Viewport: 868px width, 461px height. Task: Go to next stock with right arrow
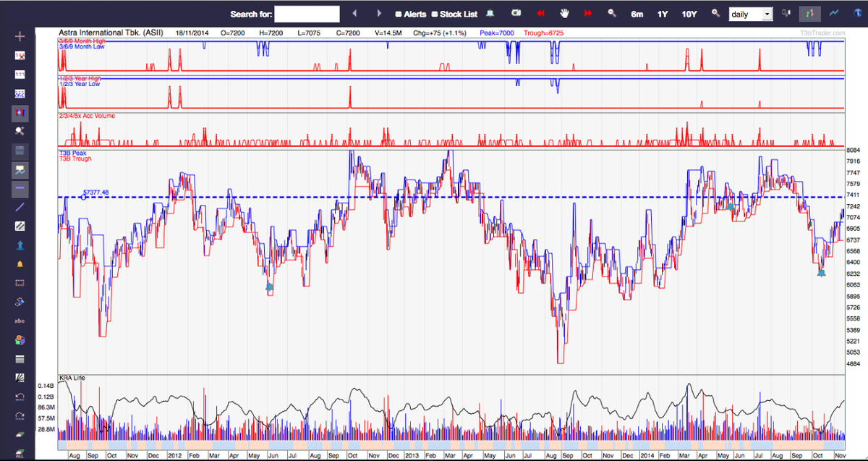coord(379,14)
